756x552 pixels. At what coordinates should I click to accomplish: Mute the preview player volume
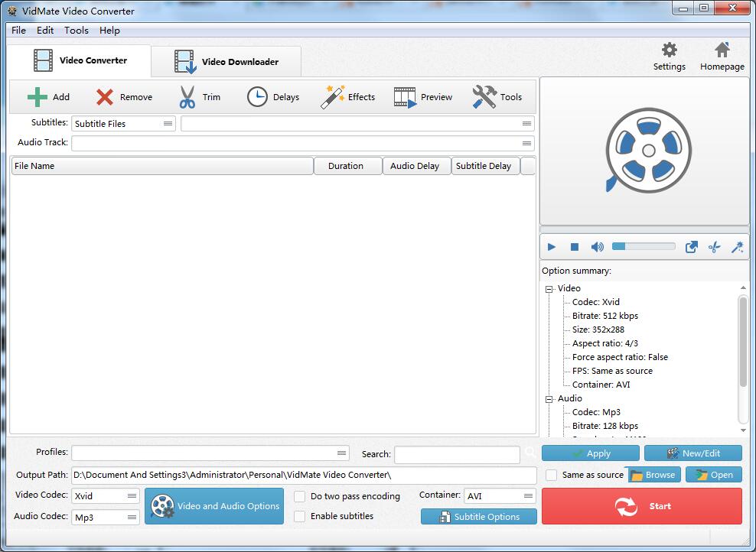coord(597,246)
